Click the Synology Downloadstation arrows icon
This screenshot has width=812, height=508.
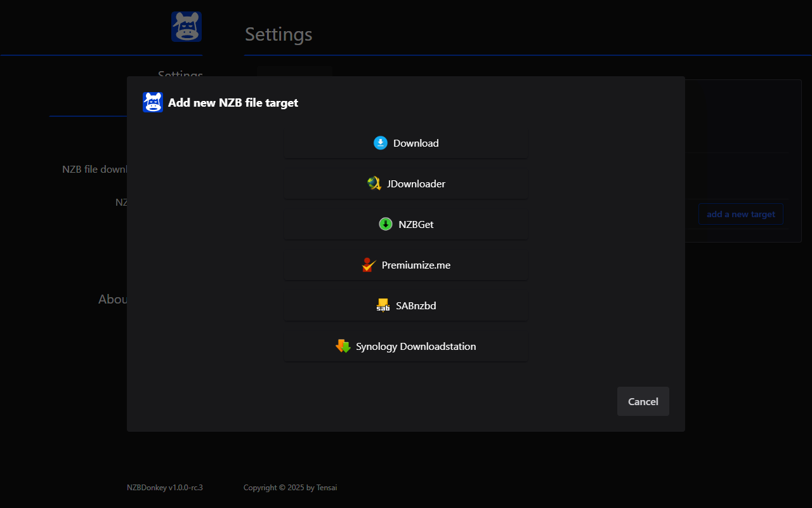[x=343, y=346]
